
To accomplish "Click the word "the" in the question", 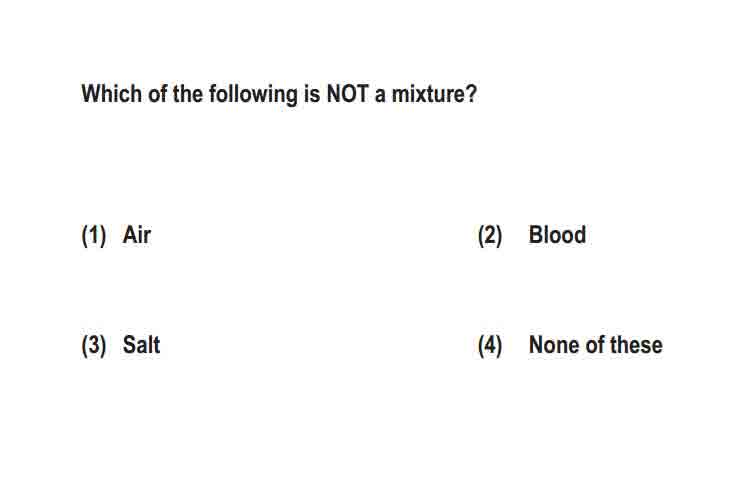I will click(188, 94).
